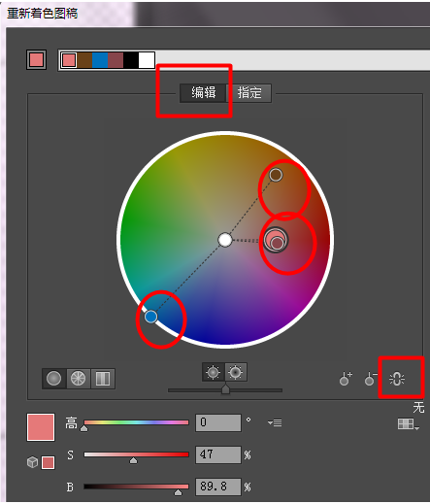The height and width of the screenshot is (504, 430).
Task: Select color bars display
Action: pyautogui.click(x=103, y=378)
